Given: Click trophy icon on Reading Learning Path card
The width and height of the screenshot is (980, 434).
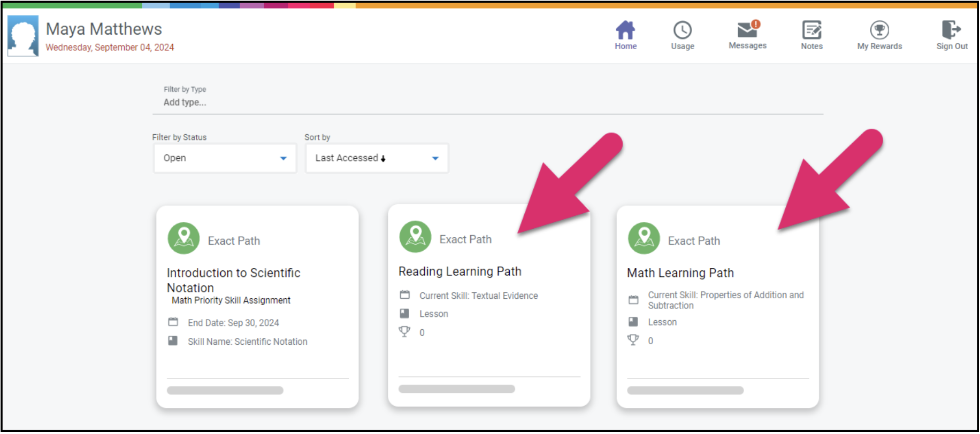Looking at the screenshot, I should 404,332.
